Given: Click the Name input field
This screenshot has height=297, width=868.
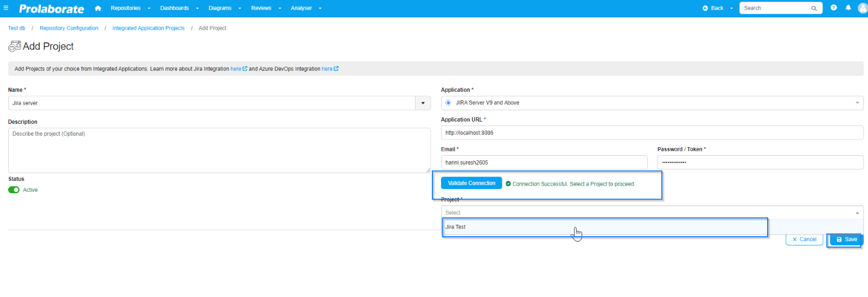Looking at the screenshot, I should 212,103.
